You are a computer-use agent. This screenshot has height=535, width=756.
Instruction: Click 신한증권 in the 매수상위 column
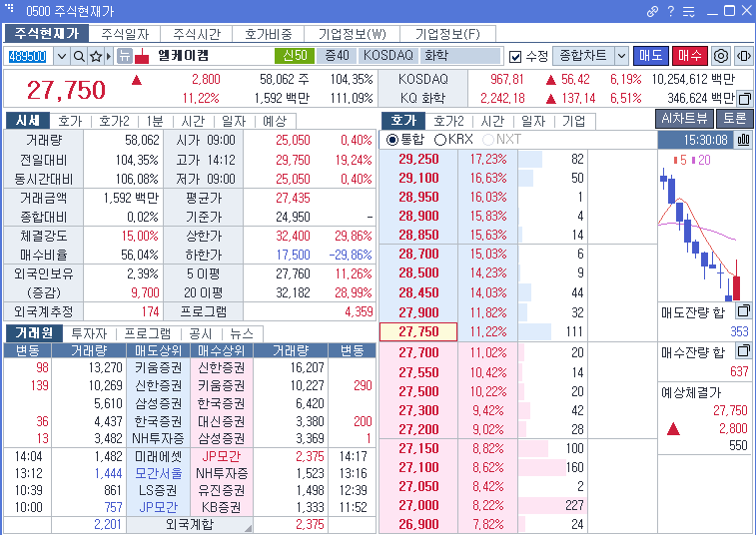[222, 368]
